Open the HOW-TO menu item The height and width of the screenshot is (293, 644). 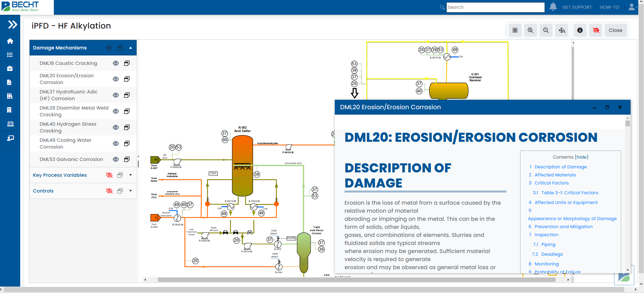pos(609,7)
